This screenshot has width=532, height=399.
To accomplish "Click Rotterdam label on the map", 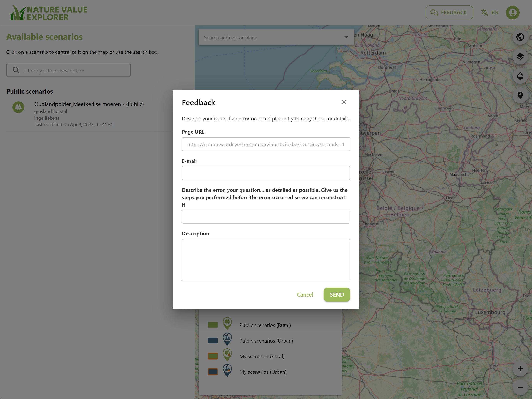I will click(373, 53).
